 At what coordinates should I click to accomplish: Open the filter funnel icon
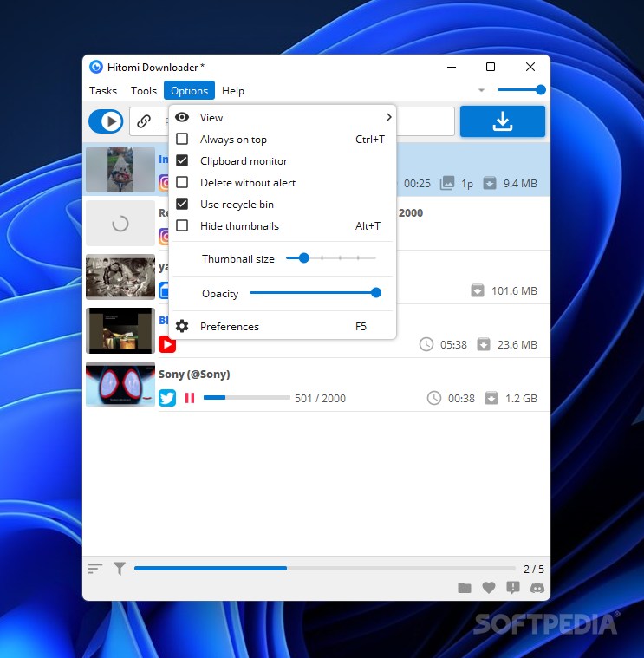120,569
